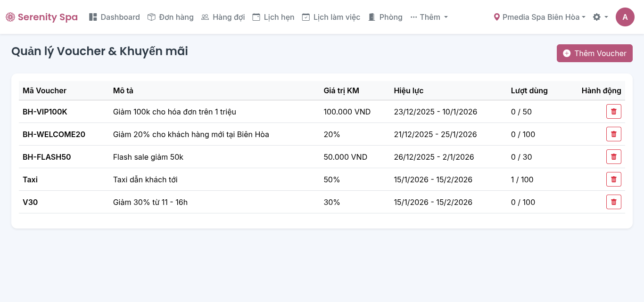Image resolution: width=644 pixels, height=302 pixels.
Task: Open user avatar A menu
Action: tap(625, 17)
